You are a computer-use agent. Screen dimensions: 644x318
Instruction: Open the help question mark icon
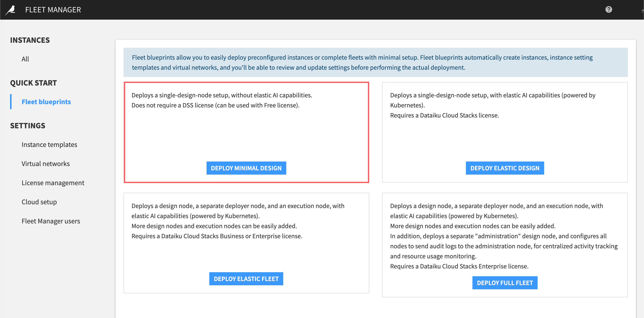[x=609, y=9]
